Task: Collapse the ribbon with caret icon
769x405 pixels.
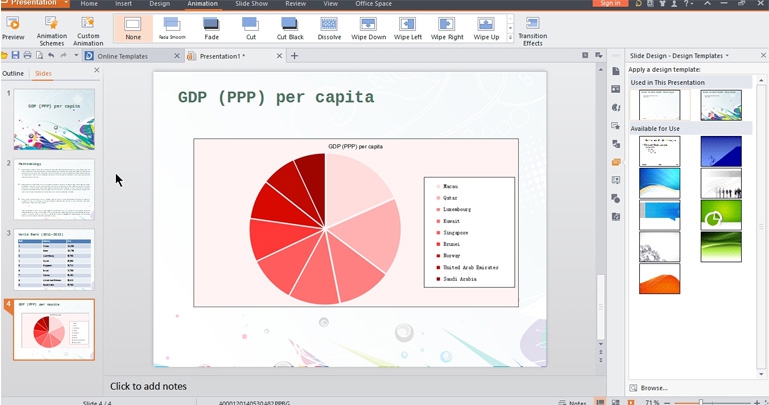Action: pyautogui.click(x=708, y=3)
